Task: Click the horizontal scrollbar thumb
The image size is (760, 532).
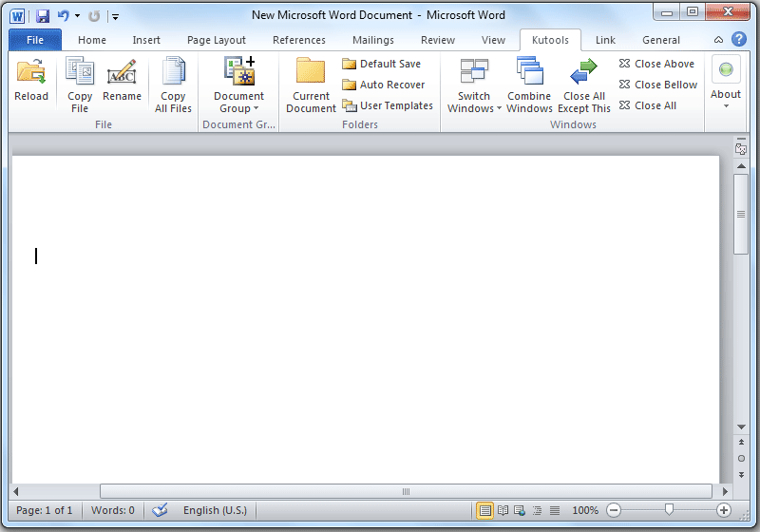Action: (406, 491)
